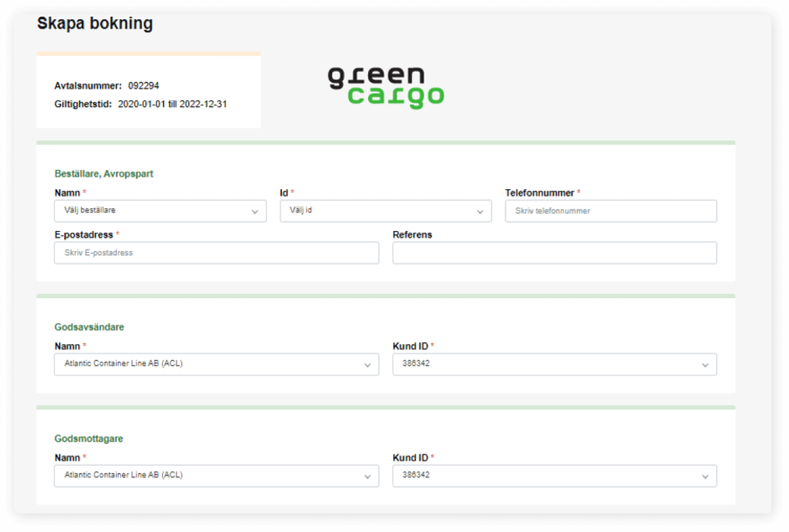Open the "Välj beställare" dropdown
The height and width of the screenshot is (532, 789).
tap(160, 211)
